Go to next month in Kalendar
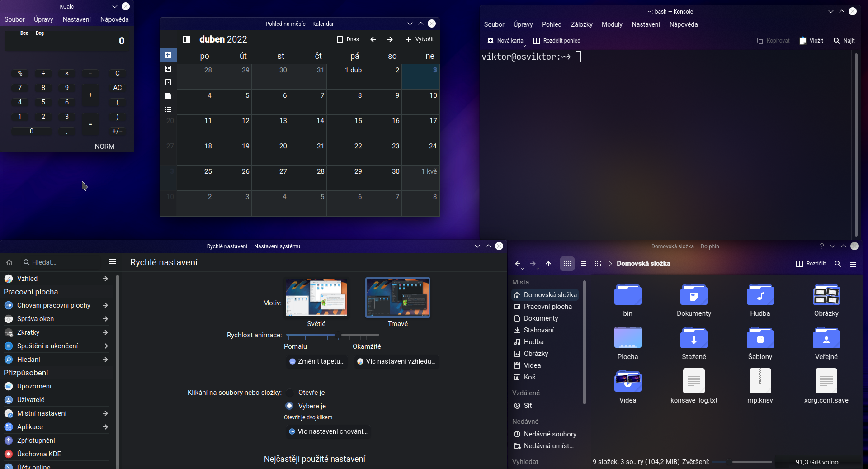 click(x=390, y=39)
